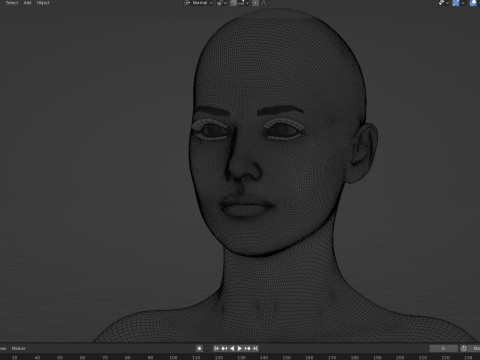The width and height of the screenshot is (480, 360).
Task: Click frame 150 on timeline ruler
Action: (286, 357)
